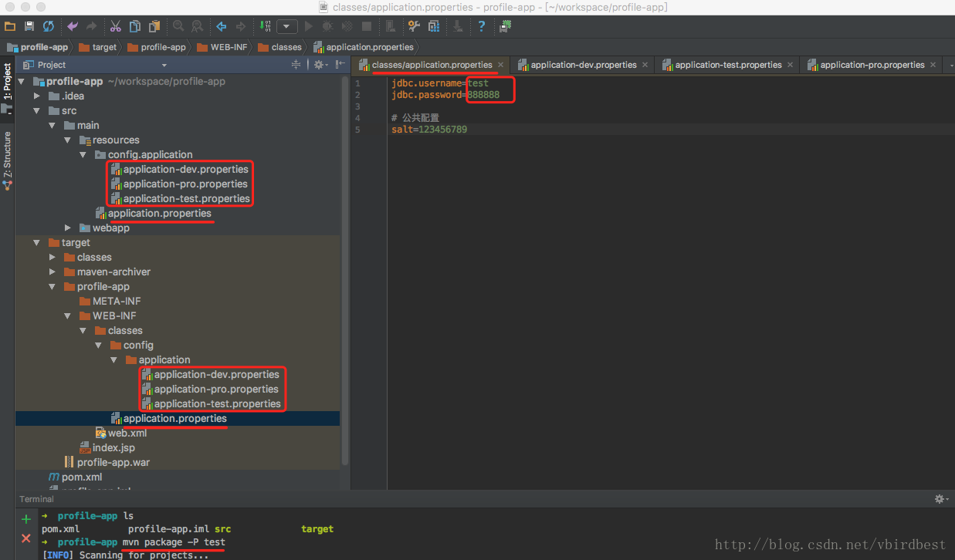The image size is (955, 560).
Task: Collapse the target folder
Action: [x=37, y=243]
